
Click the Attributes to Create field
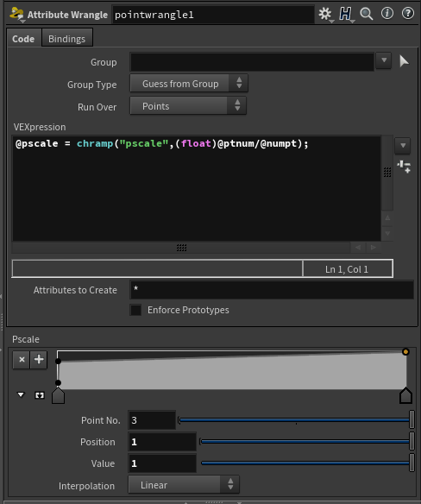[272, 290]
